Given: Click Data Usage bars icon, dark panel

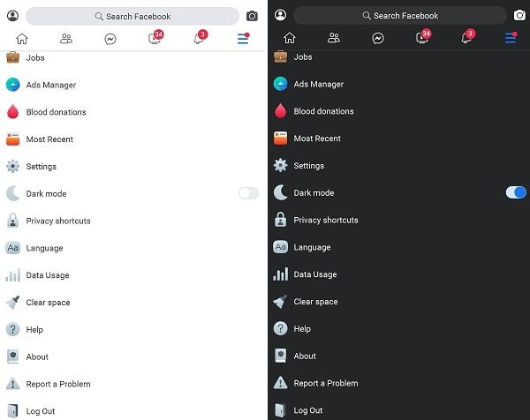Looking at the screenshot, I should pyautogui.click(x=280, y=274).
